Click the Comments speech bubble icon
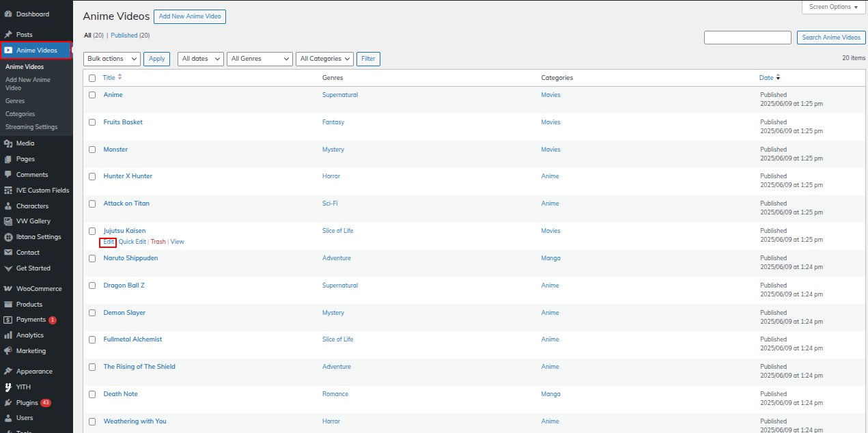 [8, 175]
